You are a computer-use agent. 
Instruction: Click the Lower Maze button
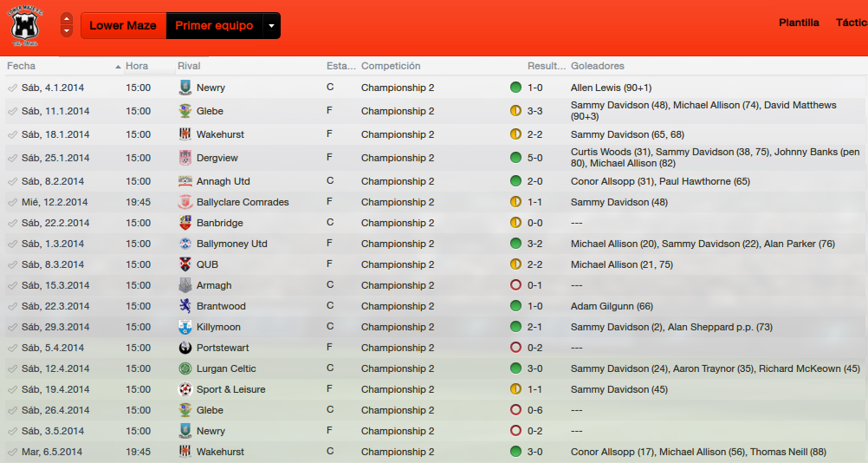pos(123,26)
